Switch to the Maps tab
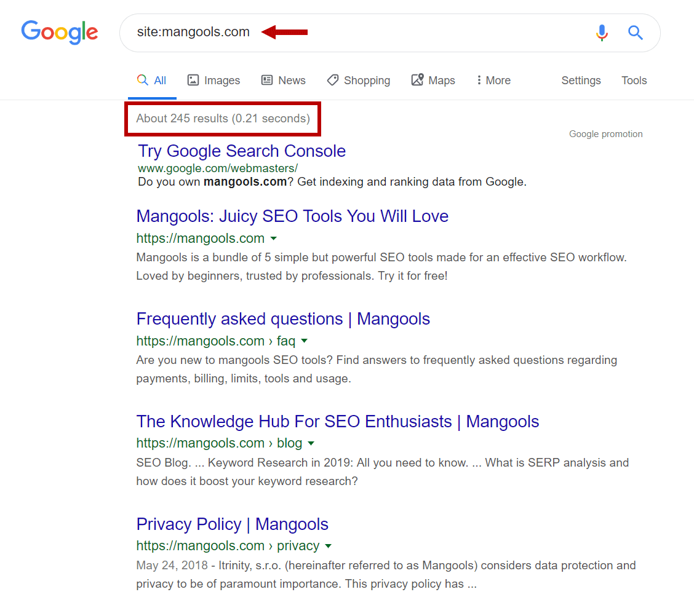The image size is (694, 616). [433, 80]
